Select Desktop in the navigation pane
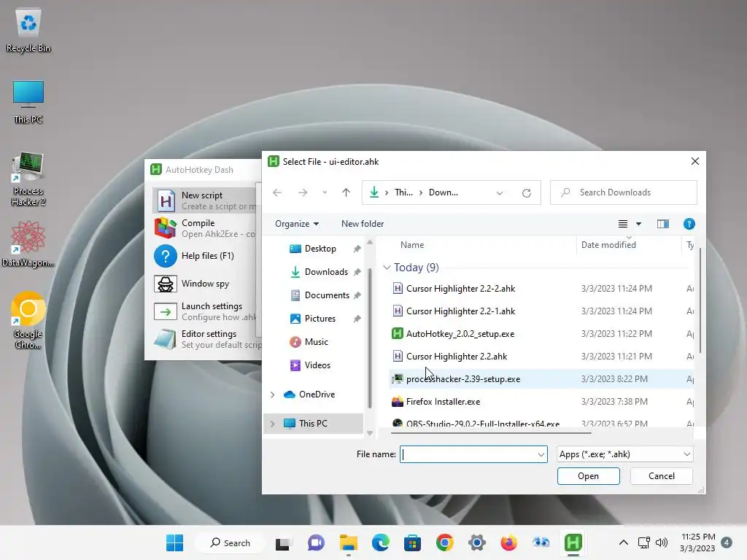747x560 pixels. coord(320,249)
